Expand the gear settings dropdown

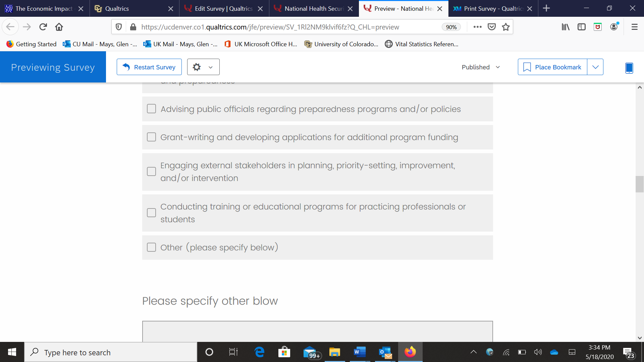(x=203, y=67)
